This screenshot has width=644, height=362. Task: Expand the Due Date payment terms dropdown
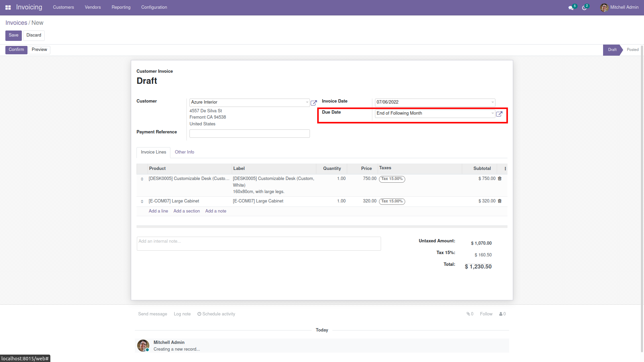(492, 113)
